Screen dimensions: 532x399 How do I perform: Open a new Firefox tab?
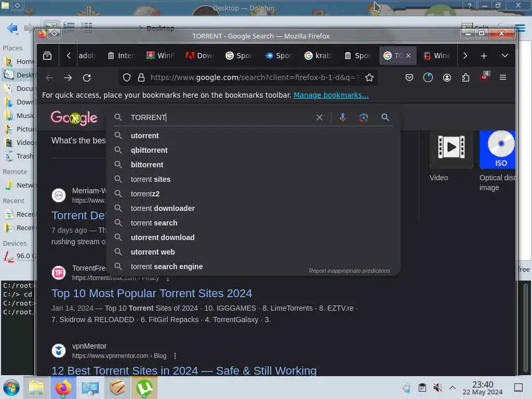coord(484,56)
